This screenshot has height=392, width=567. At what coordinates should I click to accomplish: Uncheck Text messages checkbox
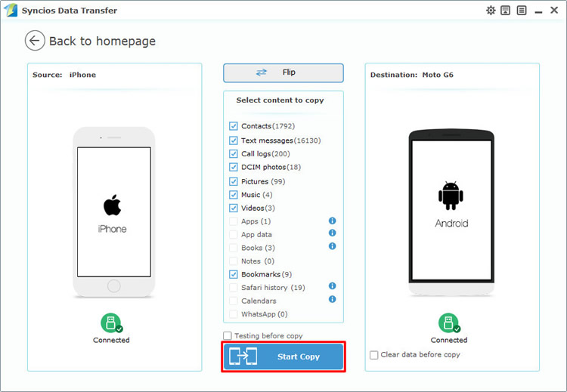pyautogui.click(x=234, y=140)
